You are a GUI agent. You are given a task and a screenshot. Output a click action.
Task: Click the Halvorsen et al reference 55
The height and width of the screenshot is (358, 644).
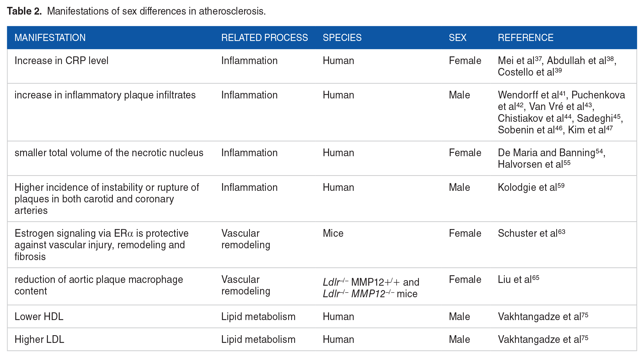pos(534,164)
